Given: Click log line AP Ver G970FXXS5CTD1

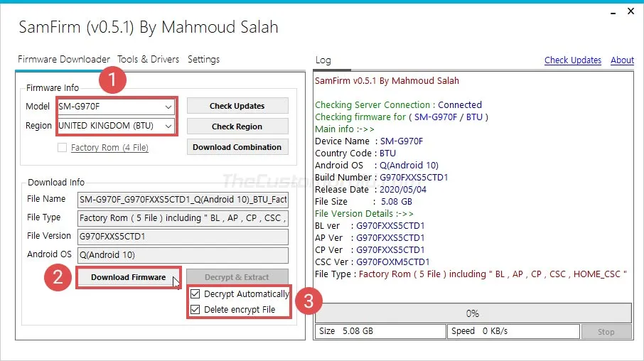Looking at the screenshot, I should tap(370, 238).
